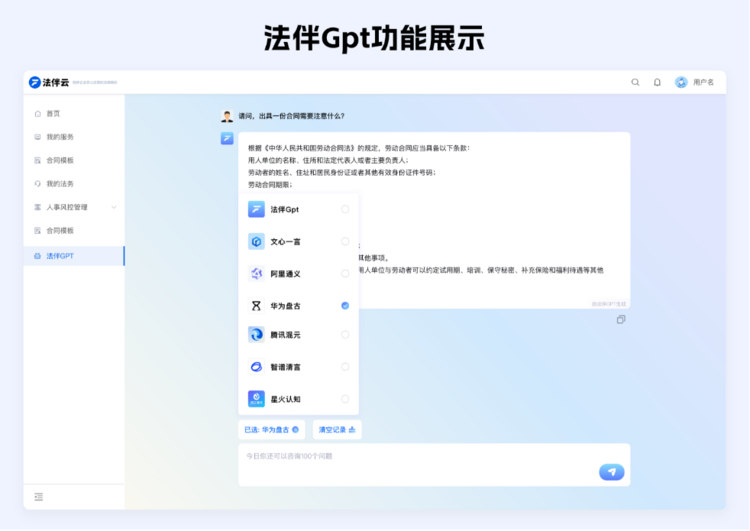
Task: Click the 法伴Gpt model icon
Action: pyautogui.click(x=256, y=209)
